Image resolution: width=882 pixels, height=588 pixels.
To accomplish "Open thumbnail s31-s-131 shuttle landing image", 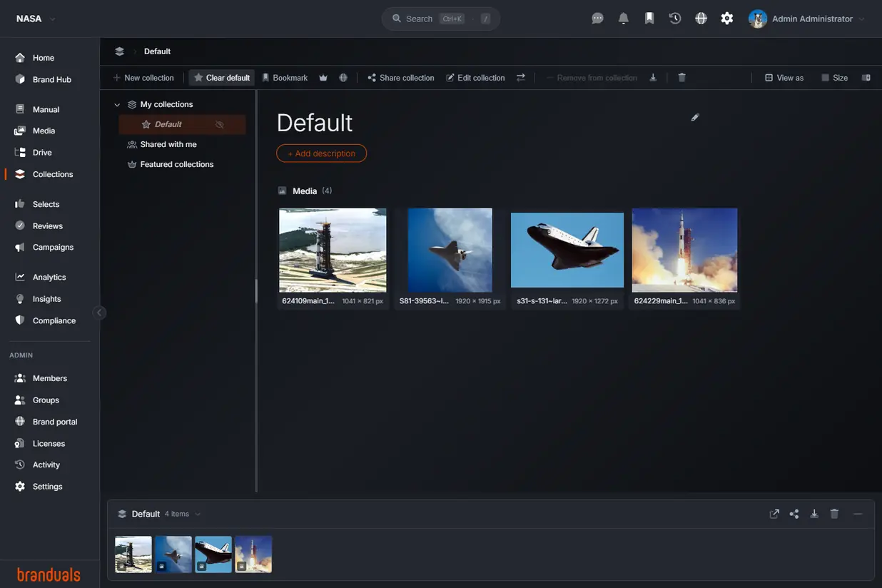I will pyautogui.click(x=567, y=250).
